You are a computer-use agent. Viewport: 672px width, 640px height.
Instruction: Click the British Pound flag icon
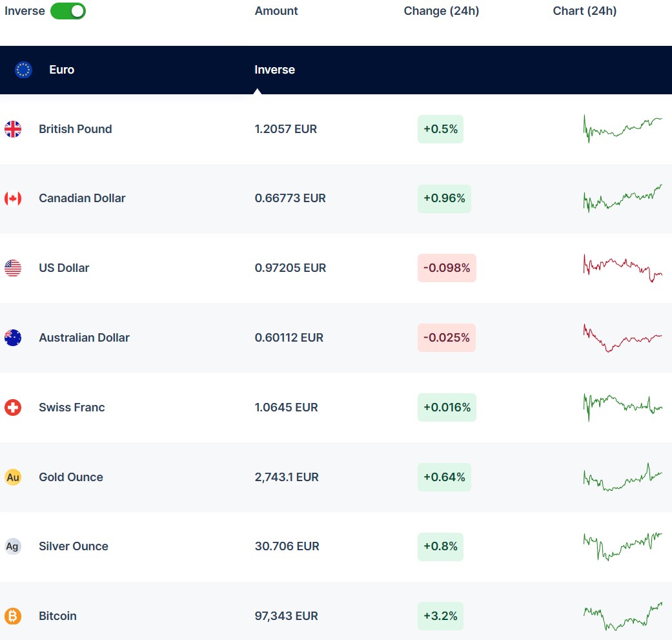(x=13, y=129)
